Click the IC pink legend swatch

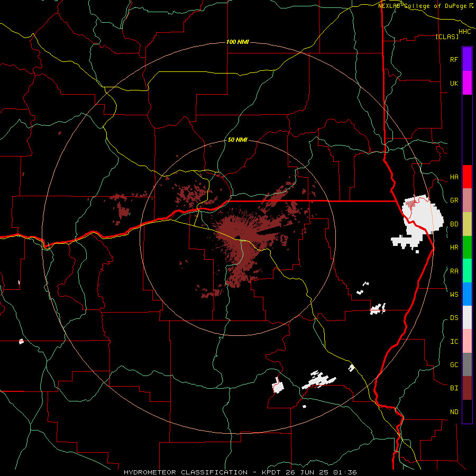point(467,341)
